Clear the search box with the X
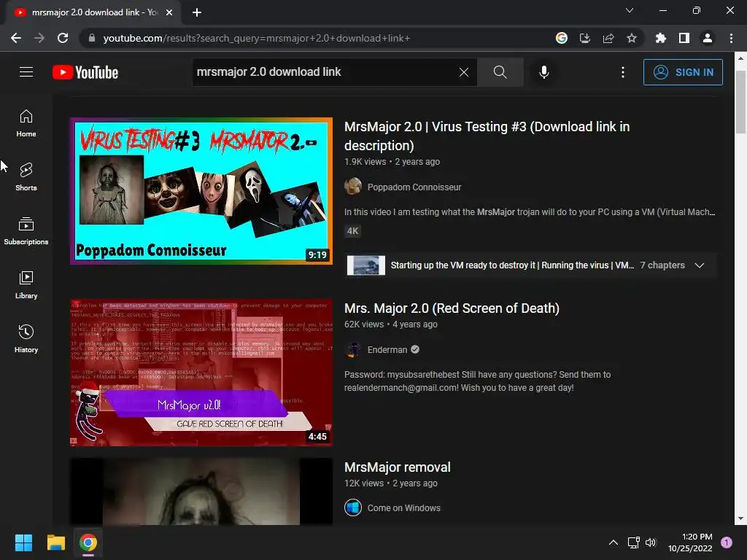 [x=463, y=72]
